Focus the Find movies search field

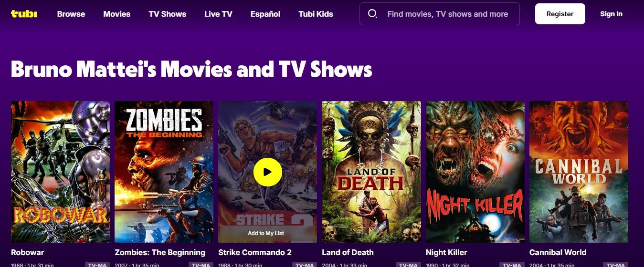448,14
